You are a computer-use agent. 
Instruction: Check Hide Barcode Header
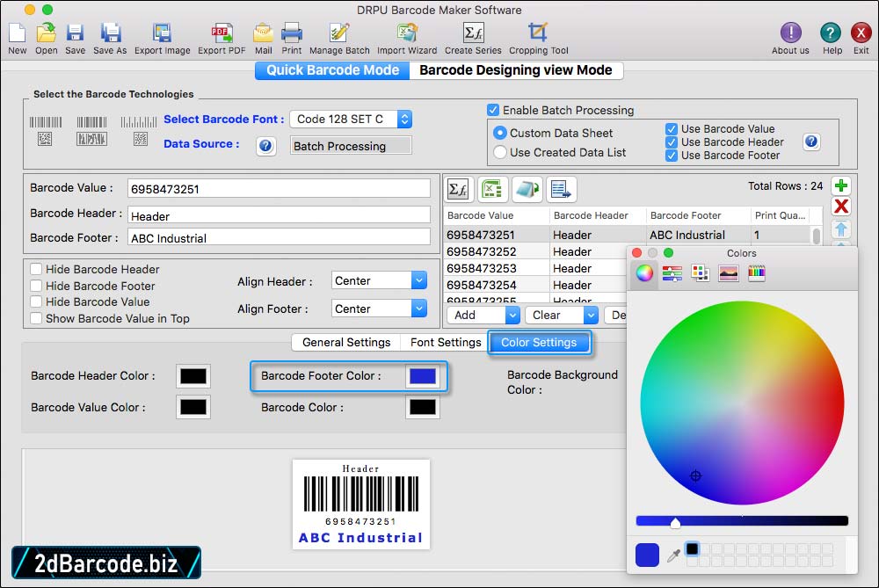point(36,269)
